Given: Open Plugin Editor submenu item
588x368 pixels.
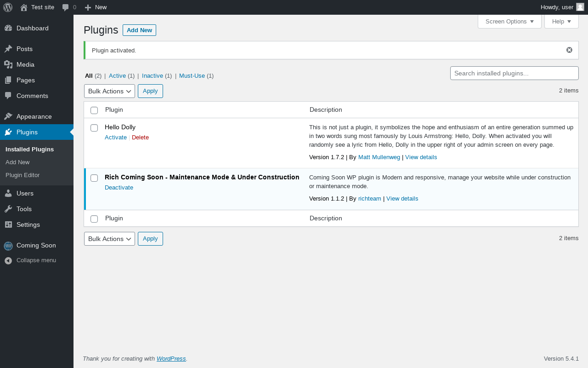Looking at the screenshot, I should [x=23, y=175].
